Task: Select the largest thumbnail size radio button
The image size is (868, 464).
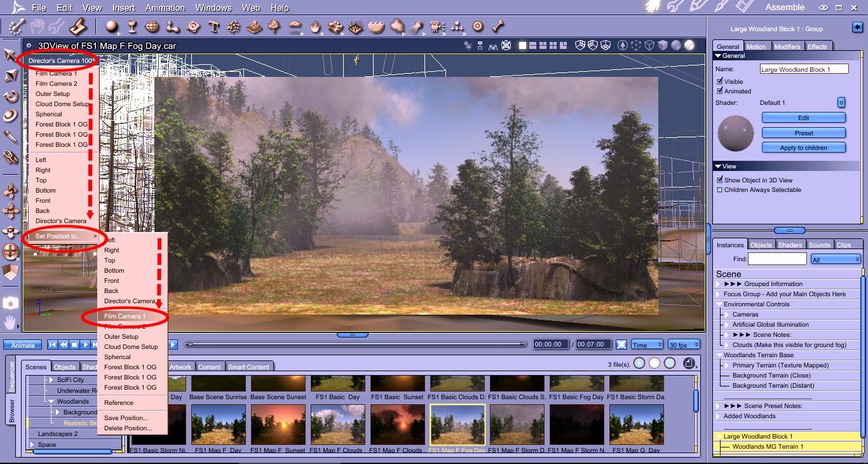Action: 670,363
